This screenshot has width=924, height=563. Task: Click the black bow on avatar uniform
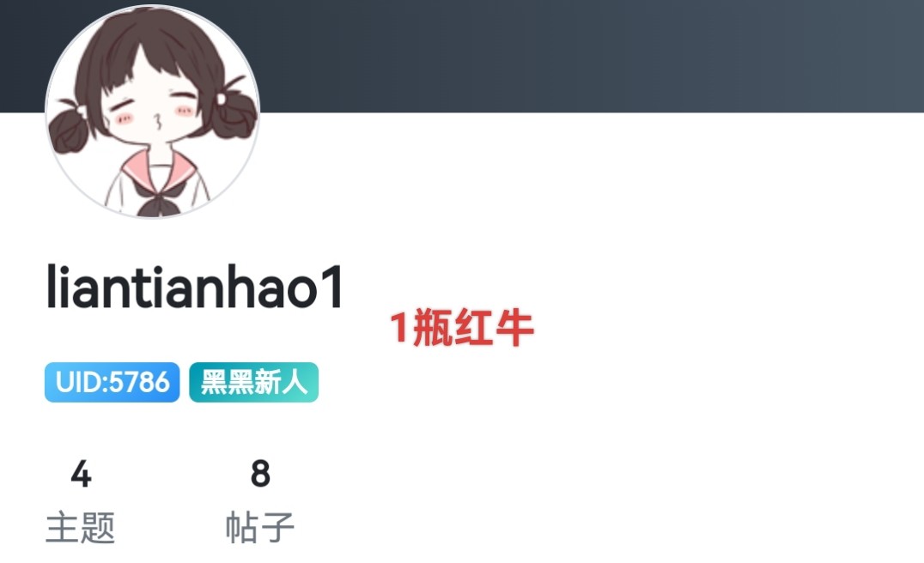coord(156,197)
